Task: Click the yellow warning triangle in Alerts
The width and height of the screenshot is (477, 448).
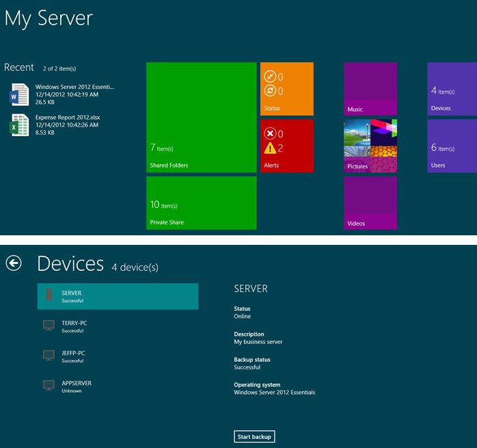Action: (269, 148)
